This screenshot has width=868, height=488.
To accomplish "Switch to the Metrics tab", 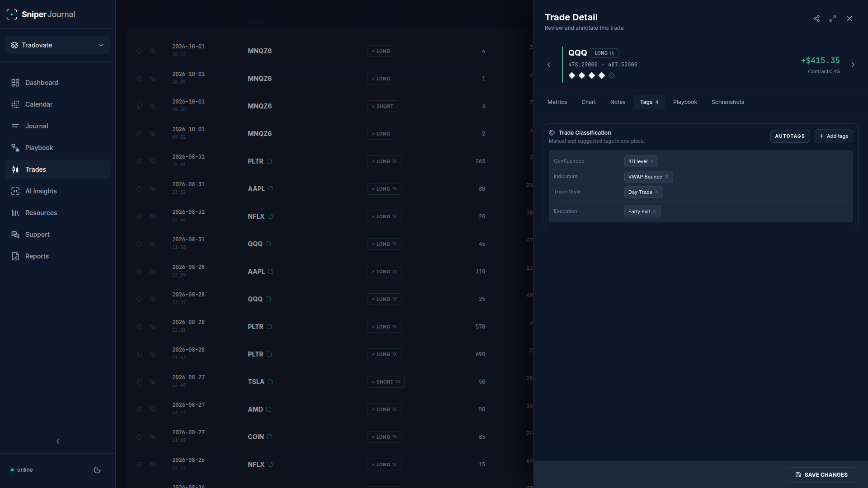I will (x=557, y=102).
